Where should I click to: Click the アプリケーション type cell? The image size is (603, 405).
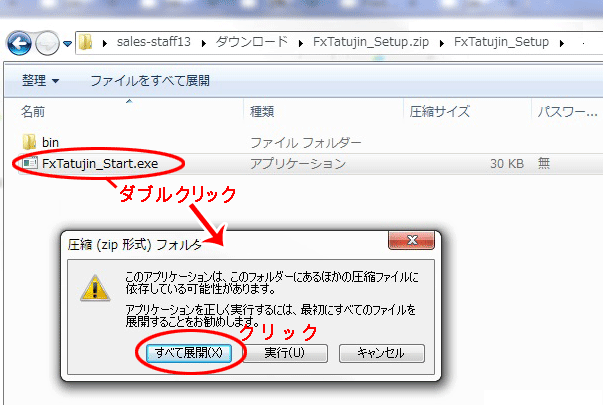click(x=298, y=163)
